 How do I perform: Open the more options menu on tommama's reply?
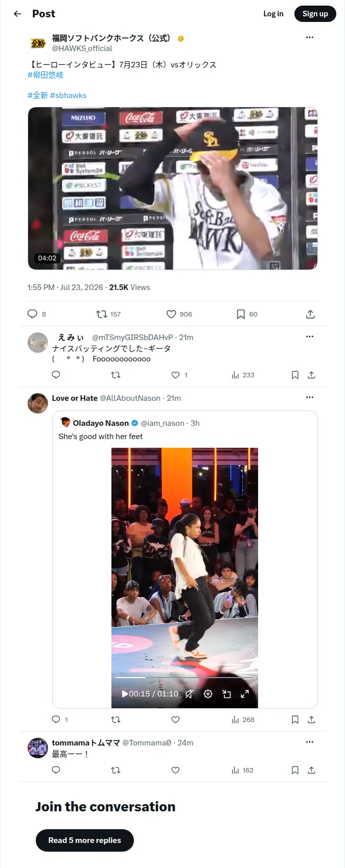[x=310, y=742]
